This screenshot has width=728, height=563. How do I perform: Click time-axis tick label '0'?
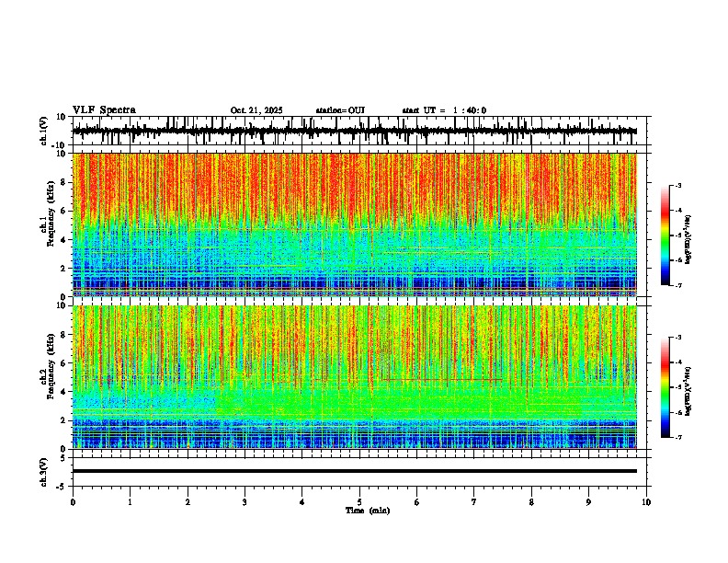(73, 502)
